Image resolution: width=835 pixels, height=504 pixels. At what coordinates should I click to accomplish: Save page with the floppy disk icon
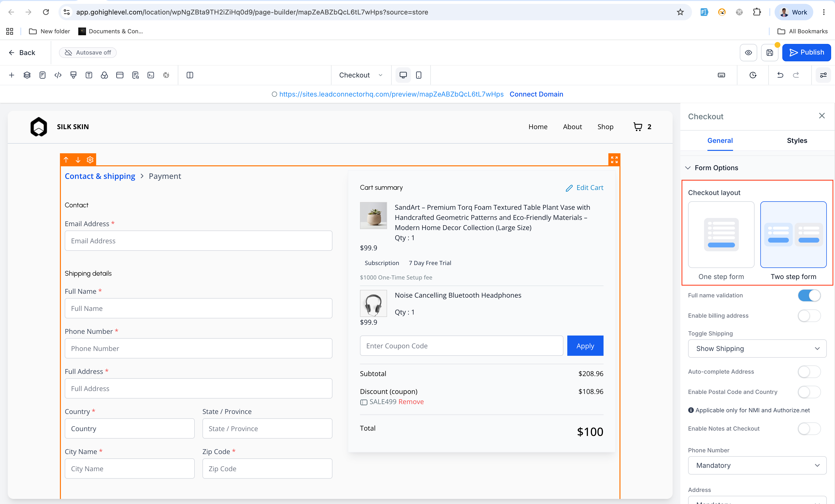(770, 52)
